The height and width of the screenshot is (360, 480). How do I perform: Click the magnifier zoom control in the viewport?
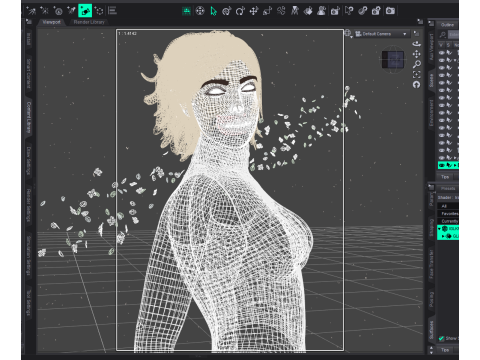click(x=417, y=64)
